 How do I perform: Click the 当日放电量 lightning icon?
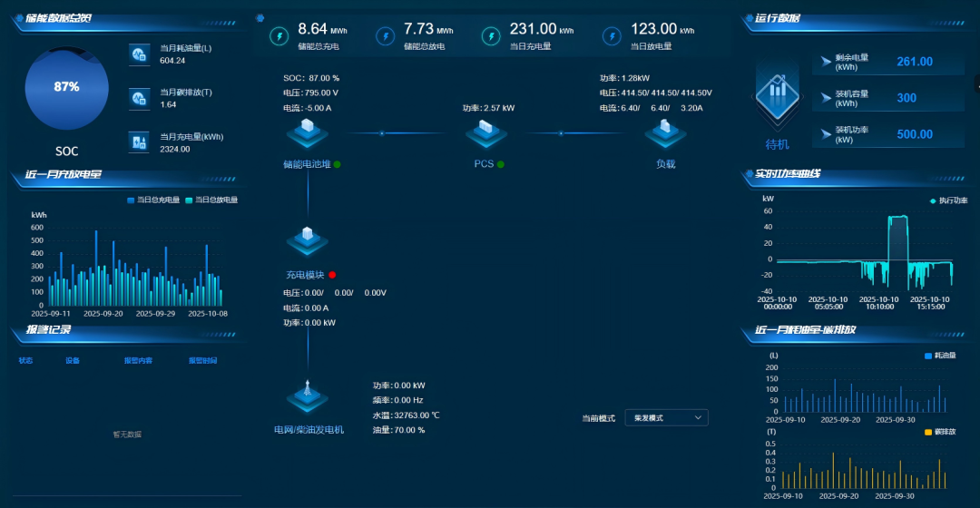tap(612, 36)
